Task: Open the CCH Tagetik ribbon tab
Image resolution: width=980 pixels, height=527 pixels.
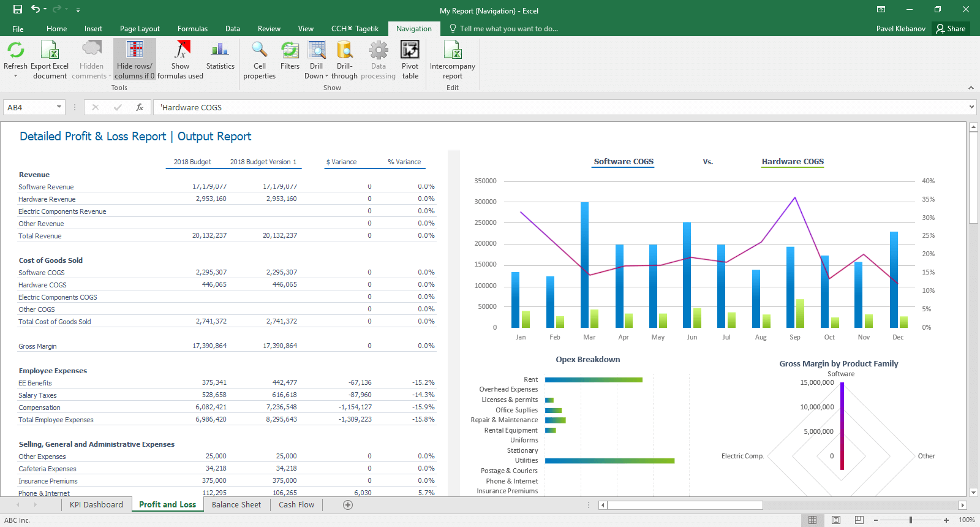Action: click(x=355, y=29)
